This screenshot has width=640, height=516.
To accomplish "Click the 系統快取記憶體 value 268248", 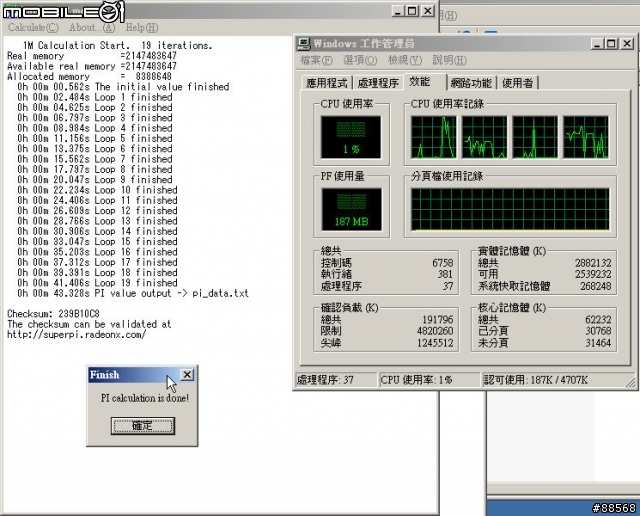I will pyautogui.click(x=596, y=286).
